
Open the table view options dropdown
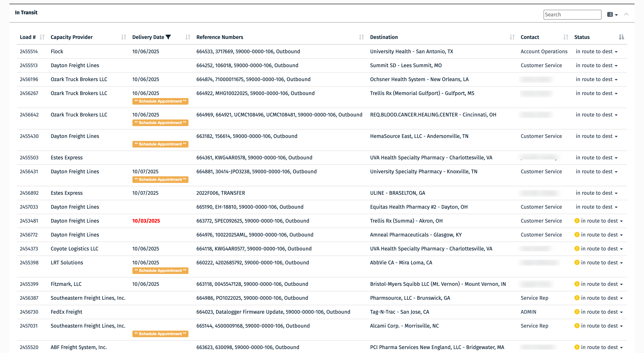612,14
